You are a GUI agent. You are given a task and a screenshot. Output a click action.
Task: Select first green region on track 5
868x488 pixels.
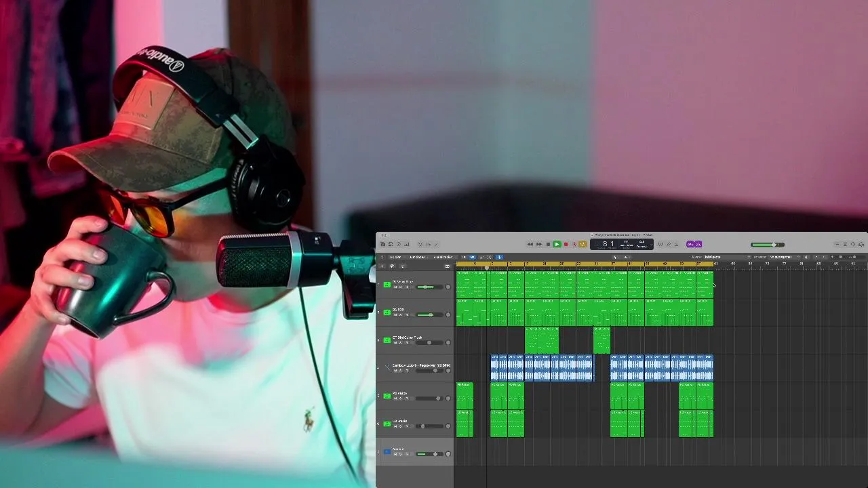pos(465,396)
